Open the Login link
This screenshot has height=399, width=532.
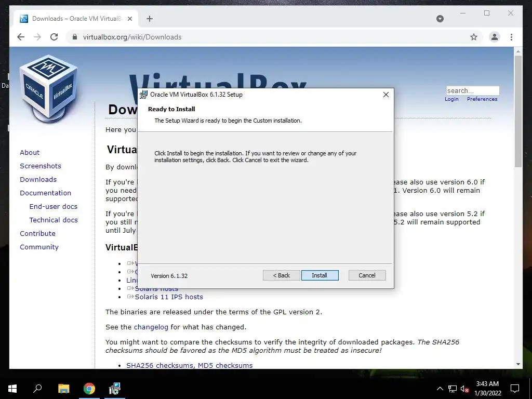pyautogui.click(x=451, y=99)
